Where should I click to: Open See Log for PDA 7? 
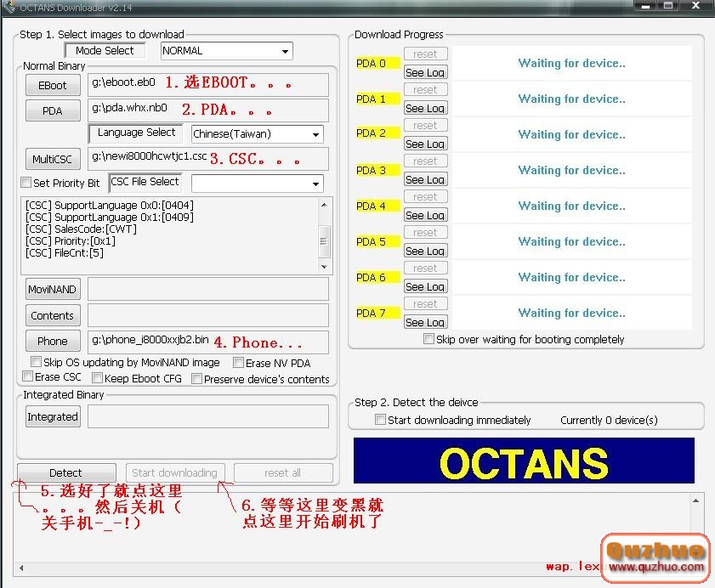(x=425, y=322)
